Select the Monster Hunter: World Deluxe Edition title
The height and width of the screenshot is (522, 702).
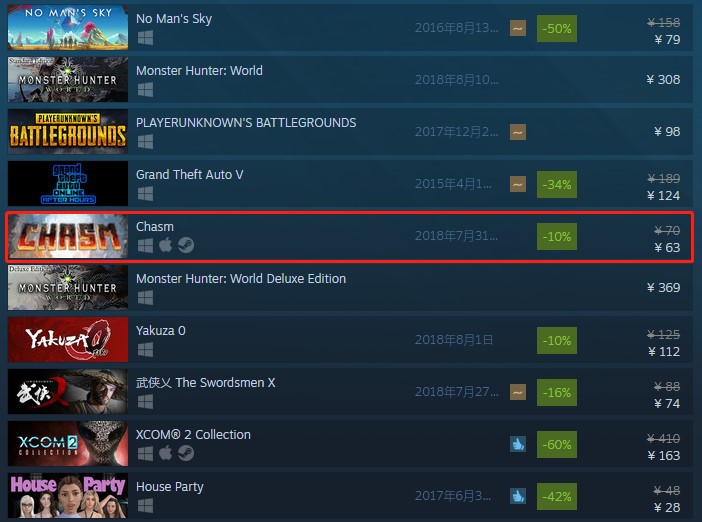(x=241, y=278)
